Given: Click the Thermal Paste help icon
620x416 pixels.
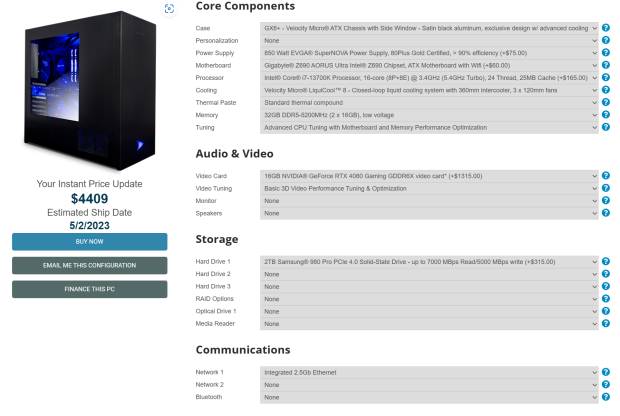Looking at the screenshot, I should click(605, 102).
